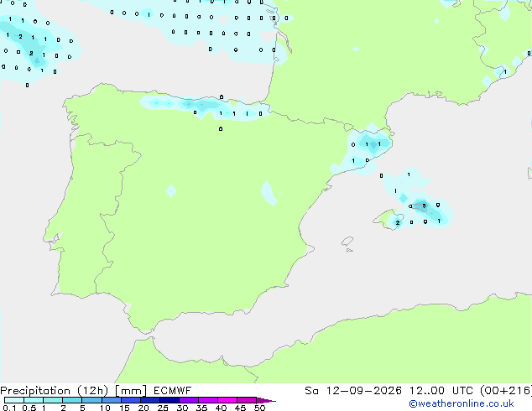Click the value 3 on Menorca island
This screenshot has height=411, width=532.
(424, 205)
